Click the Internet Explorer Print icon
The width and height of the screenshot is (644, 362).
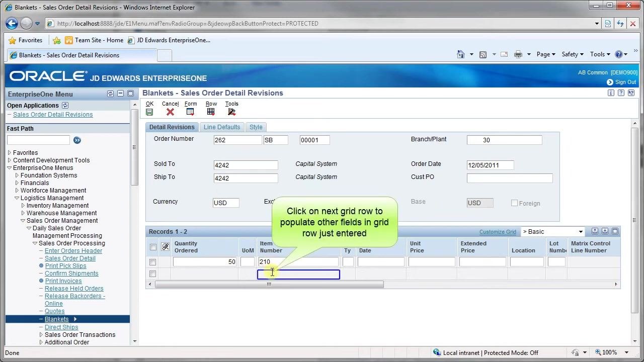518,54
